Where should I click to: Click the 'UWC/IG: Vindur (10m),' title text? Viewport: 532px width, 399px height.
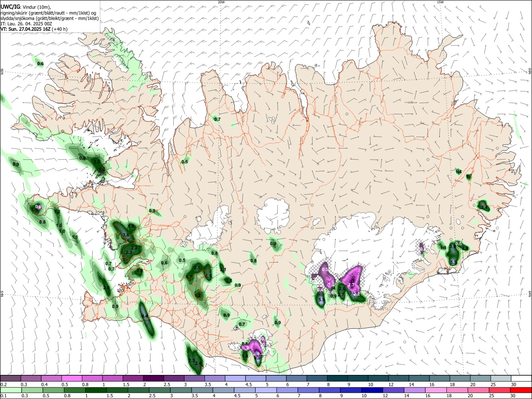click(25, 7)
